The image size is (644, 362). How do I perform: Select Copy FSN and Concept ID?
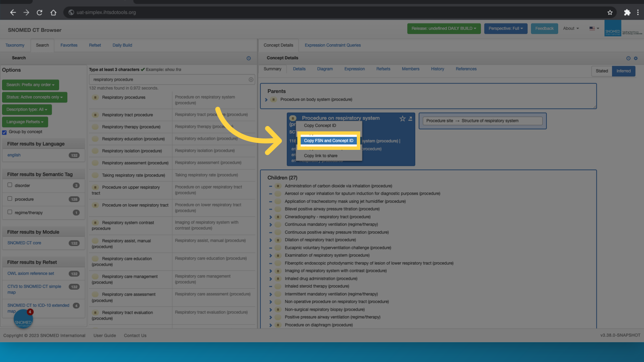(329, 141)
